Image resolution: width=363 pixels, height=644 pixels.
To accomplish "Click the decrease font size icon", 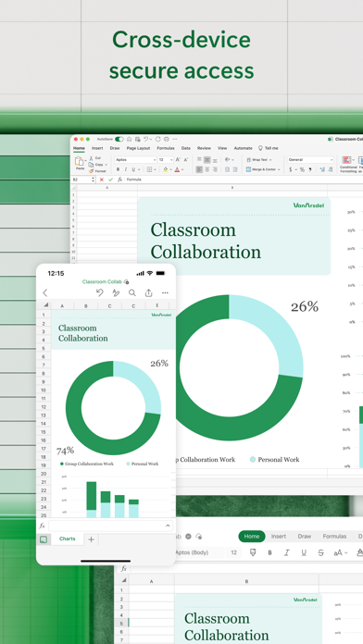I will pyautogui.click(x=186, y=159).
